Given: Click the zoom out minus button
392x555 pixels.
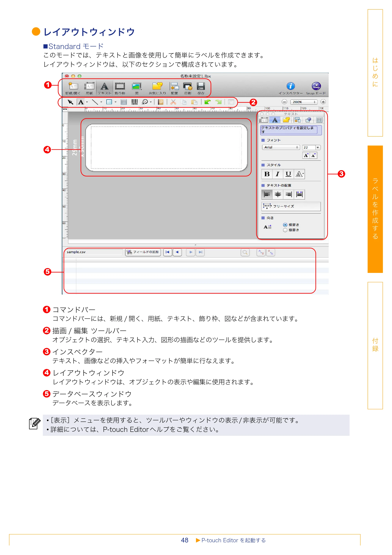Looking at the screenshot, I should 284,102.
